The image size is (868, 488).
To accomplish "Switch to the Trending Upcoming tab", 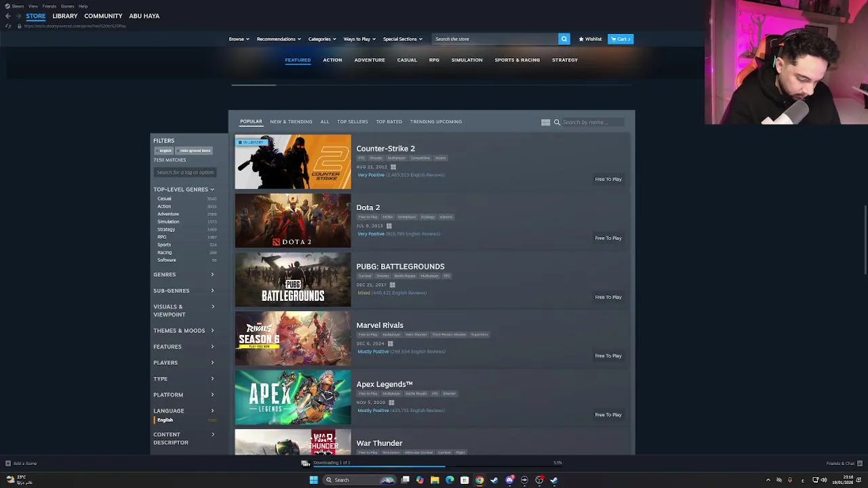I will coord(435,122).
